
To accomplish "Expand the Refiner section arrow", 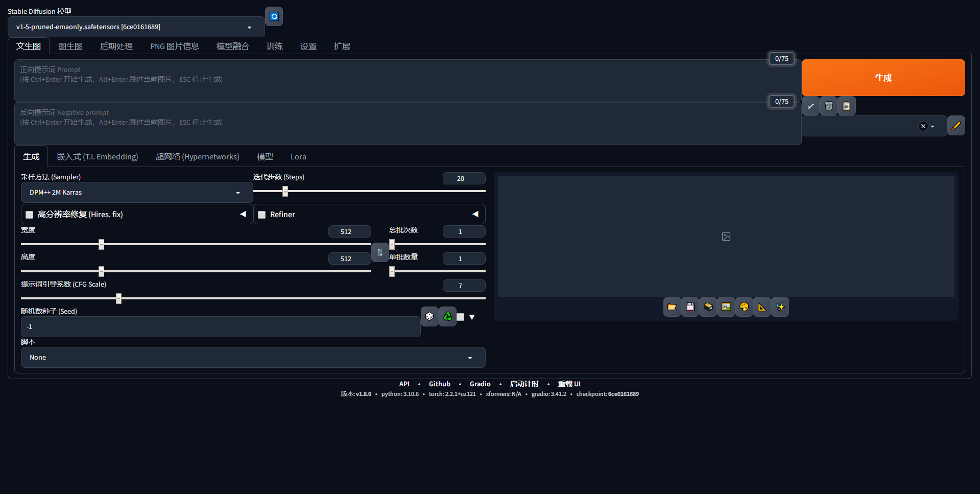I will (x=475, y=214).
